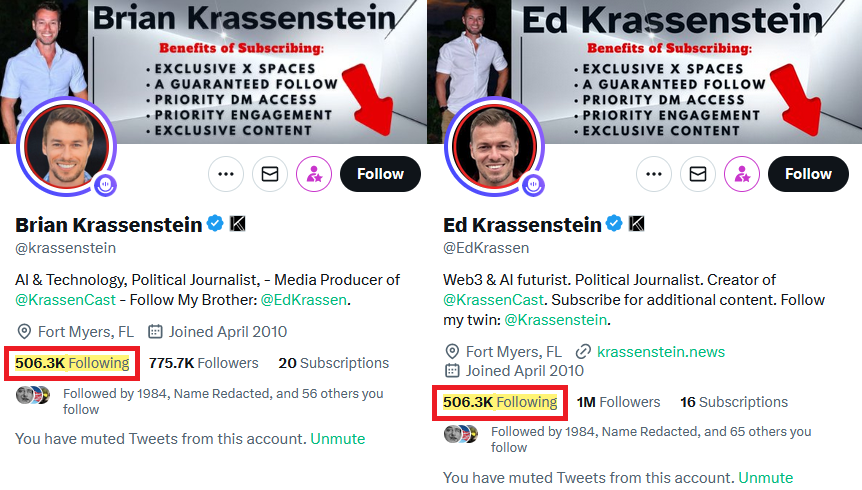Viewport: 862px width, 490px height.
Task: Click Ed's blue verified checkmark badge
Action: [614, 224]
